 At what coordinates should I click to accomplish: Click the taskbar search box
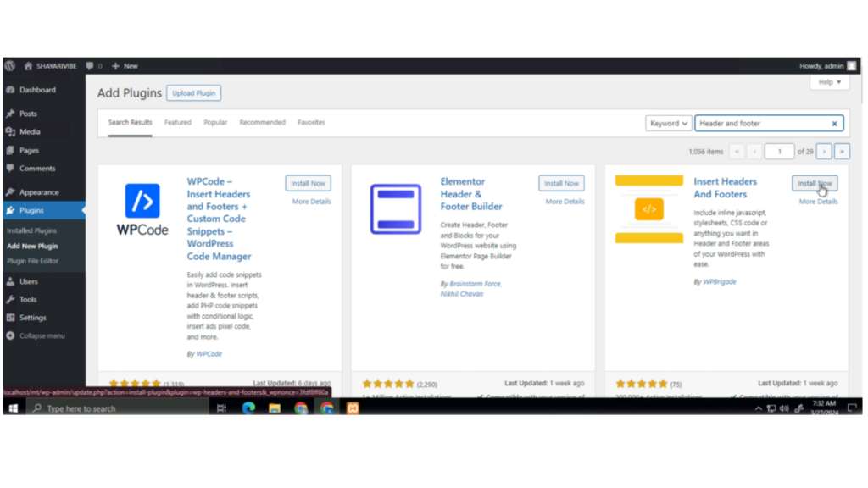(x=117, y=408)
